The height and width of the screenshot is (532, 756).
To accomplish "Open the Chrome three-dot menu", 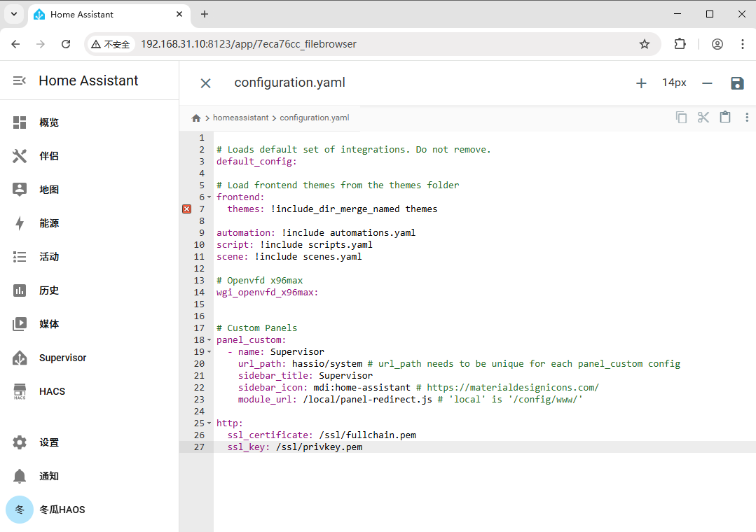I will coord(742,44).
